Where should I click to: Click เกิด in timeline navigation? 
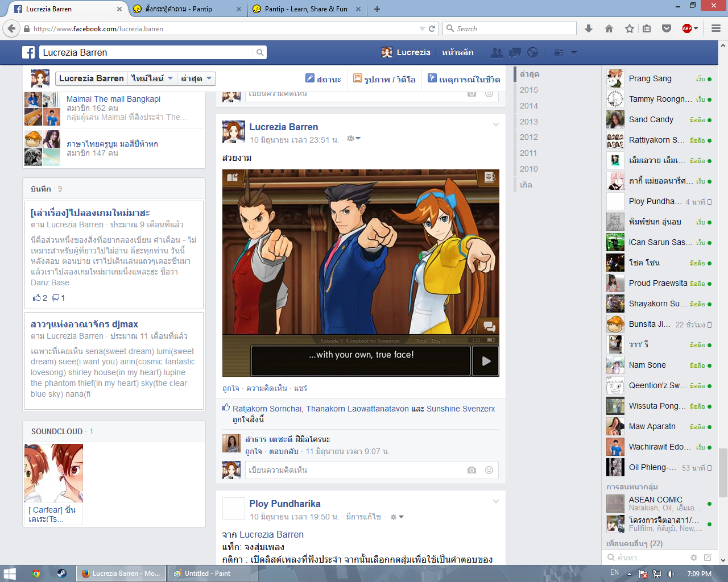(x=526, y=185)
